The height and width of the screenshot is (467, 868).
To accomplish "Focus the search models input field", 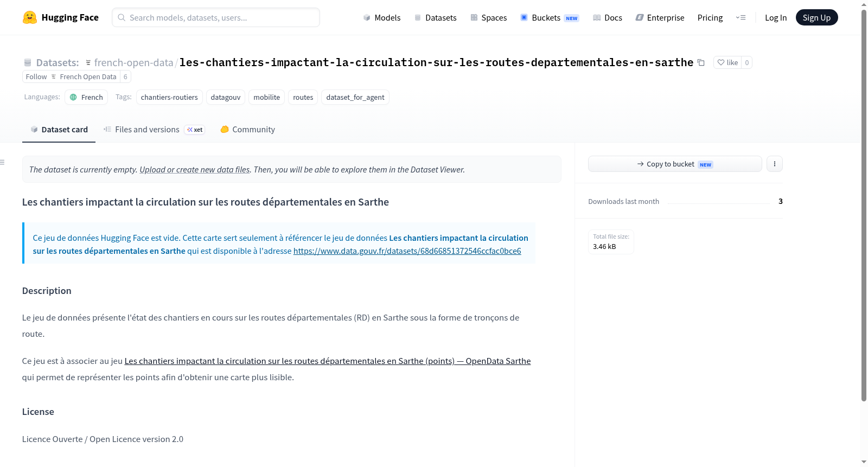I will [216, 17].
